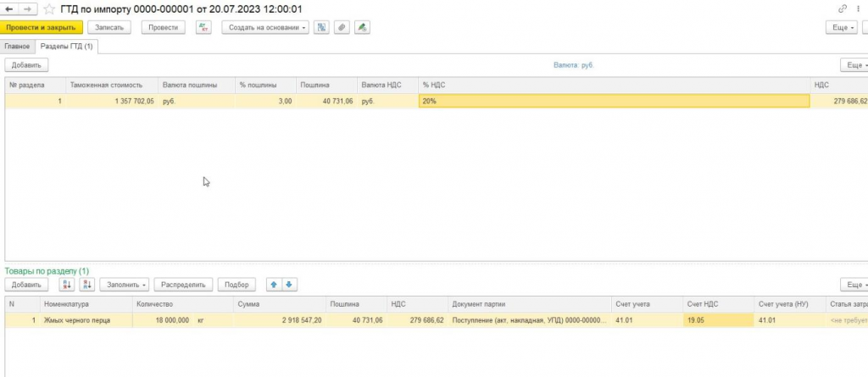Viewport: 868px width, 377px height.
Task: Click Номенклатура column header
Action: 86,304
